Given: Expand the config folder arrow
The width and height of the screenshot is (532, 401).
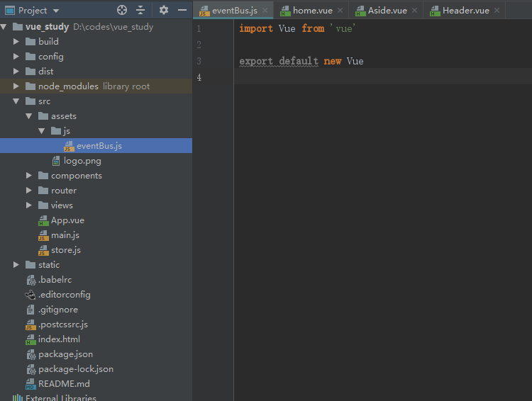Looking at the screenshot, I should 16,56.
